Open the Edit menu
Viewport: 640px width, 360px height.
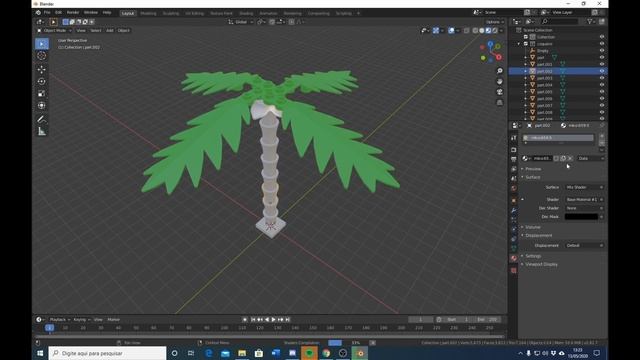coord(58,13)
